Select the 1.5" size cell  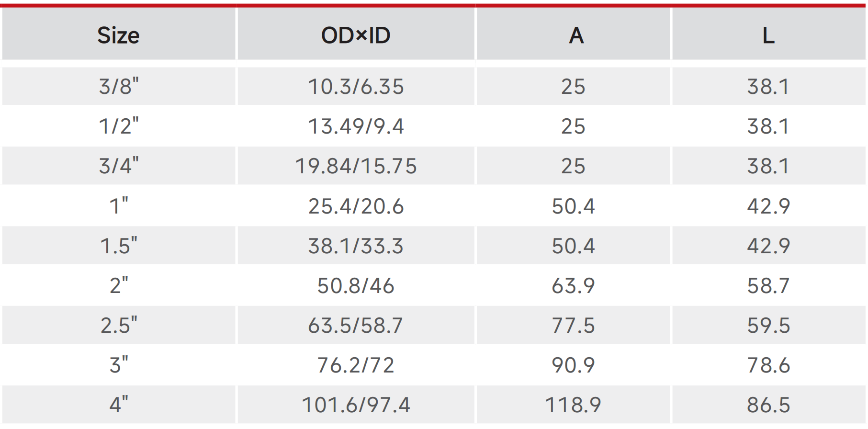tap(119, 246)
